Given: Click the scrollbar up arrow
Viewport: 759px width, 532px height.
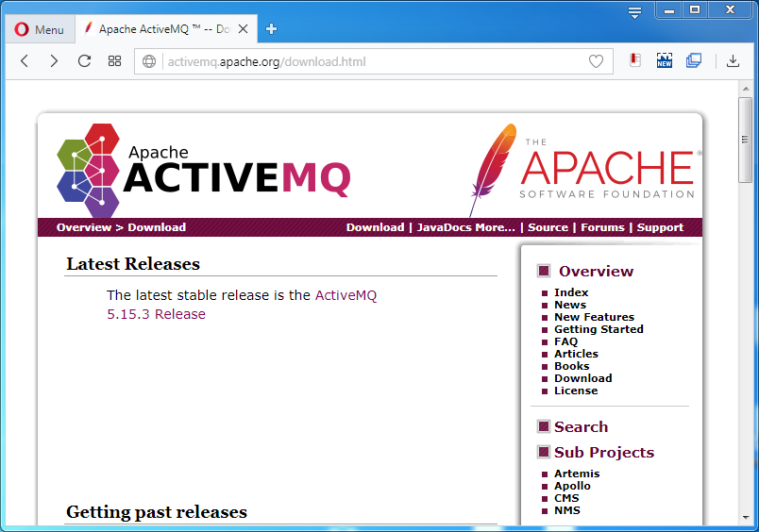Looking at the screenshot, I should 746,89.
